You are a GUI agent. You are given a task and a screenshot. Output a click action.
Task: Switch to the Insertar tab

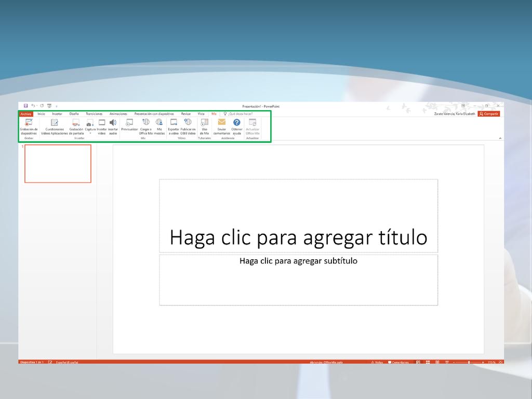pos(57,114)
